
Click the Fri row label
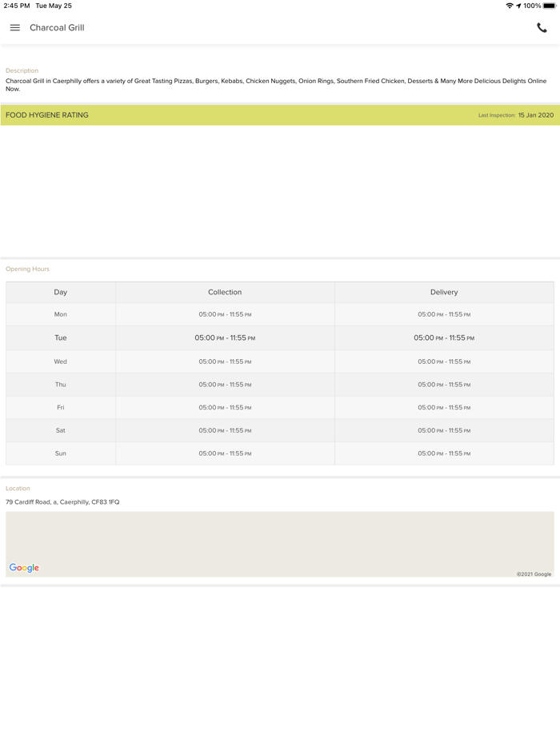pos(61,407)
